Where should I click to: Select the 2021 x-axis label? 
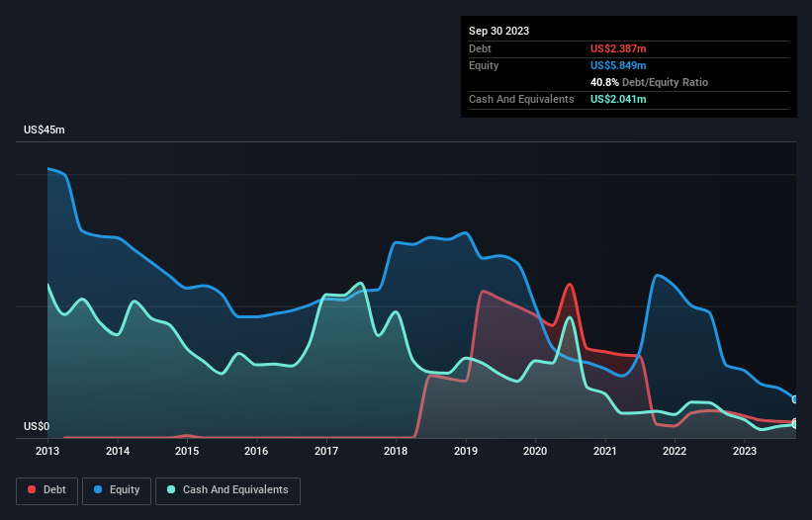605,451
